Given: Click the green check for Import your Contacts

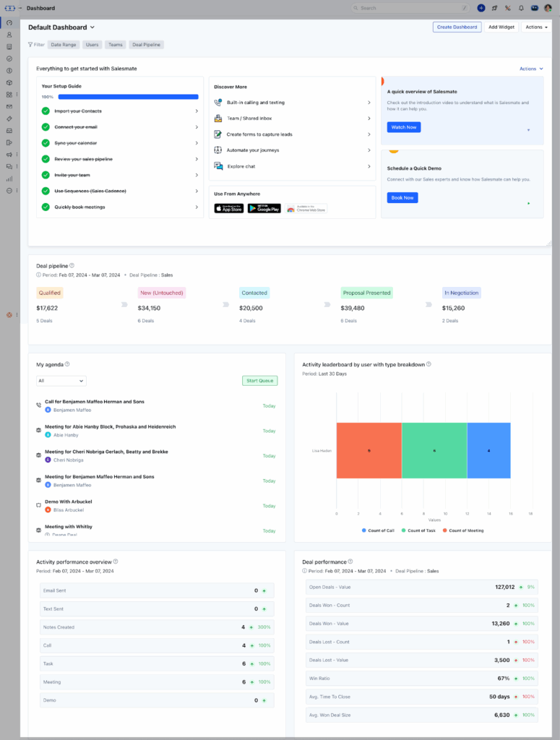Looking at the screenshot, I should pos(46,111).
